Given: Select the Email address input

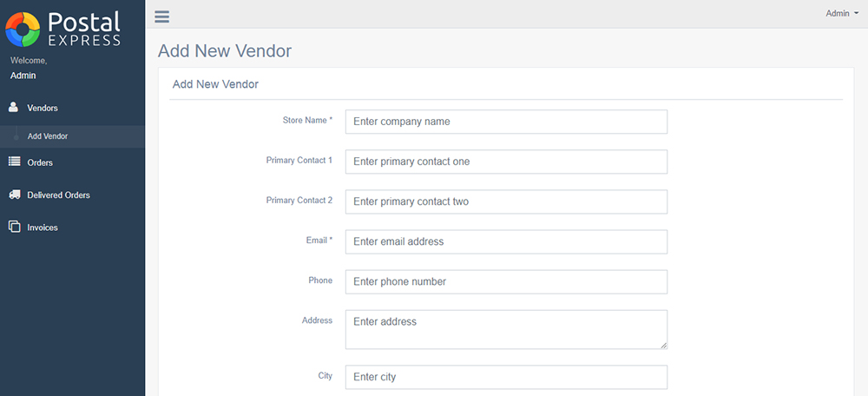Looking at the screenshot, I should [x=506, y=241].
